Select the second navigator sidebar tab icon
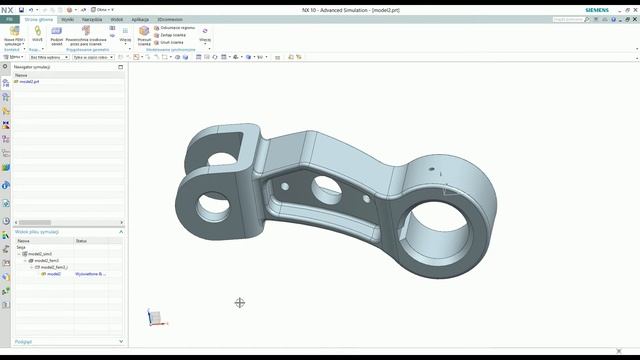The image size is (640, 360). point(6,97)
